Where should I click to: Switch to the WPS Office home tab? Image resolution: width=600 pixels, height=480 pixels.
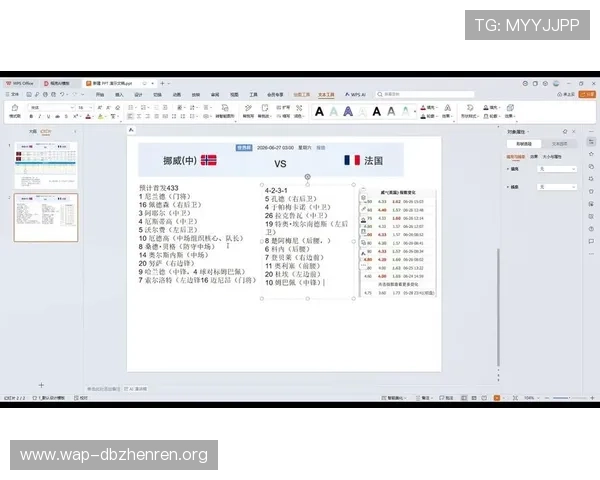click(x=20, y=83)
